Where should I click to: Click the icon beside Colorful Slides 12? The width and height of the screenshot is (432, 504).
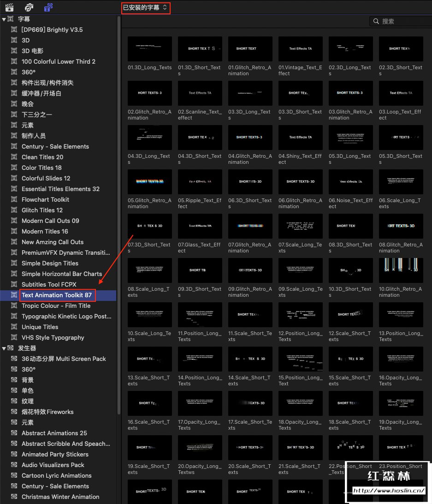[x=14, y=178]
